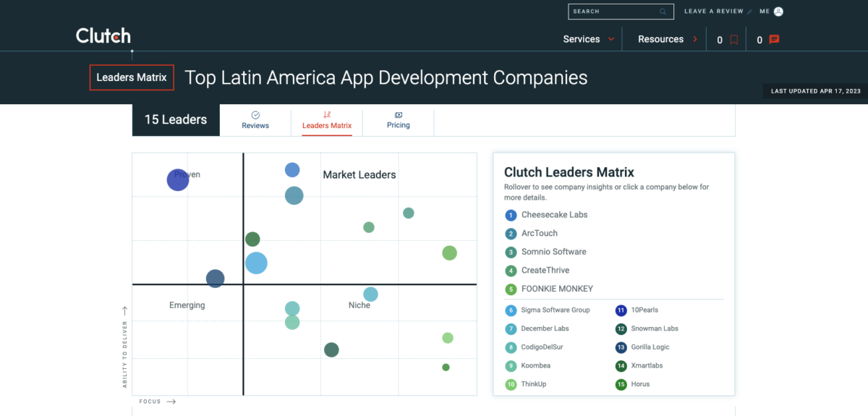Click number 13 badge for Gorilla Logic
Viewport: 868px width, 416px height.
(x=621, y=347)
